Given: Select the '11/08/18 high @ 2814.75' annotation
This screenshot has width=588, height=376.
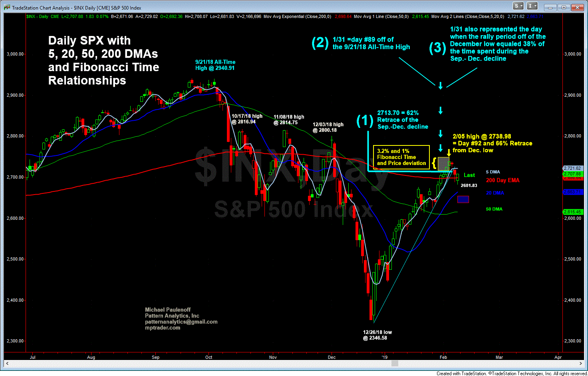Looking at the screenshot, I should point(289,120).
